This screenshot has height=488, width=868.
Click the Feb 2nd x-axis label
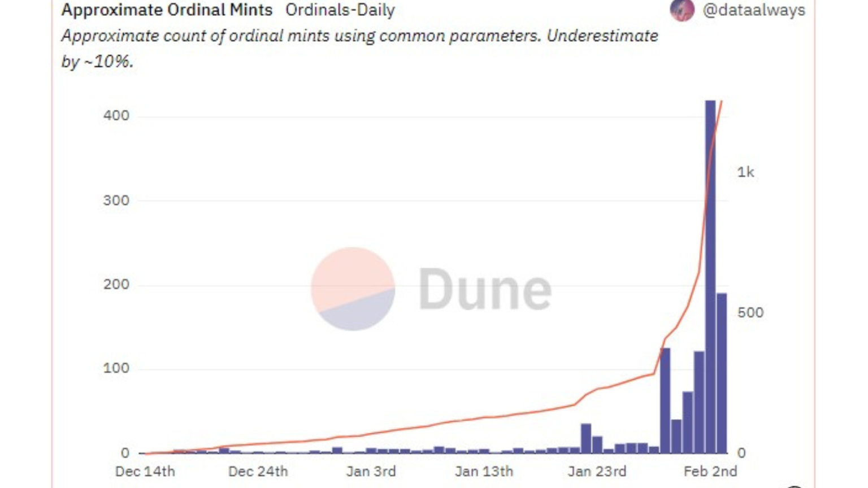point(710,471)
